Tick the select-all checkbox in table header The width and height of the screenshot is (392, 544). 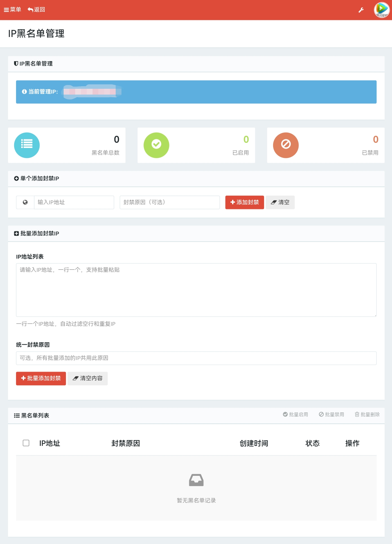pyautogui.click(x=26, y=443)
